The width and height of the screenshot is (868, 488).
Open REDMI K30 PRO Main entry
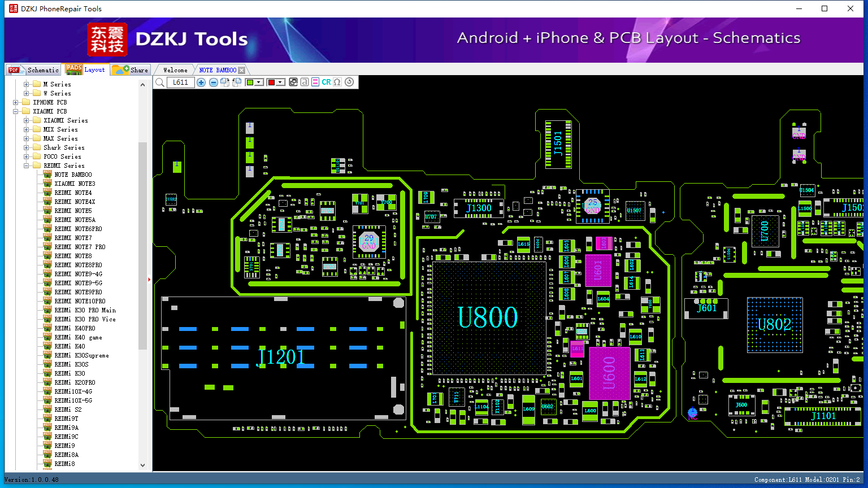(85, 310)
